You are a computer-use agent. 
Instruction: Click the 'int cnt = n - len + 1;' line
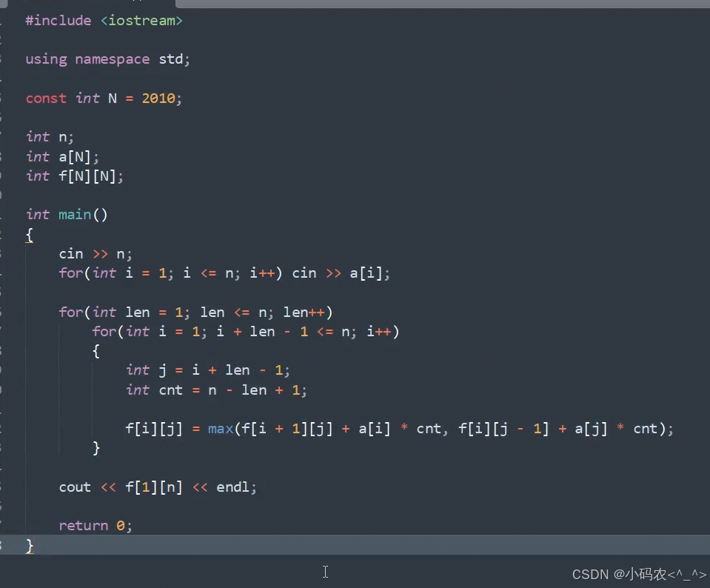click(x=216, y=390)
